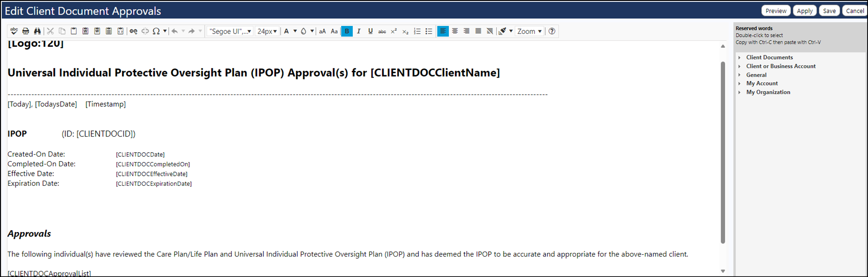Open the Hyperlink Manager icon
The image size is (868, 277).
coord(133,31)
